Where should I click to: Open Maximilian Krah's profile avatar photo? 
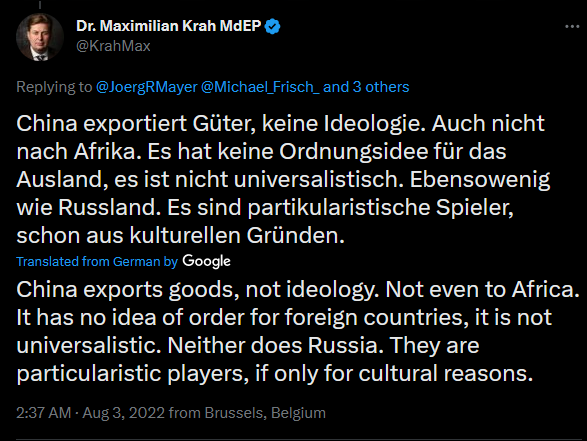40,37
